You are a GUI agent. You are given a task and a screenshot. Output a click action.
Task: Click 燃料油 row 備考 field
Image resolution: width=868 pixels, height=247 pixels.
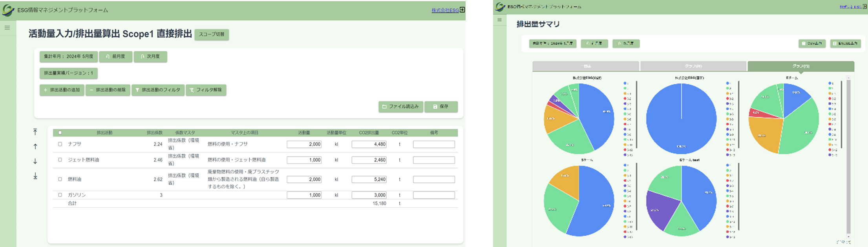tap(434, 179)
